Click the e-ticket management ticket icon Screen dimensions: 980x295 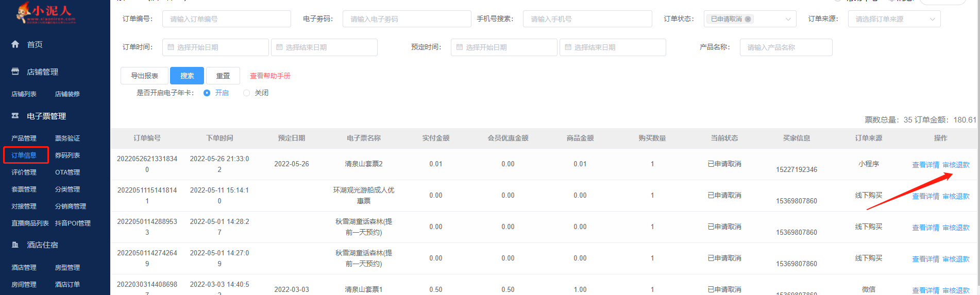coord(15,116)
